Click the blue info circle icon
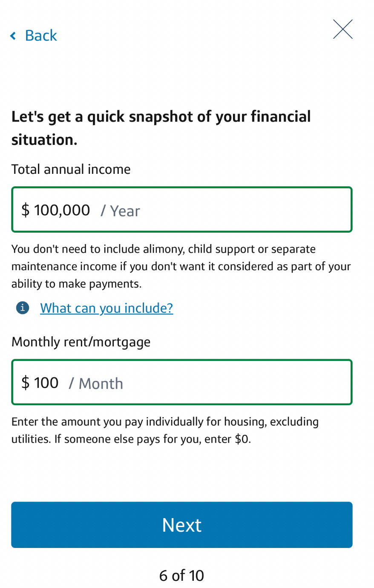The width and height of the screenshot is (374, 588). click(23, 308)
